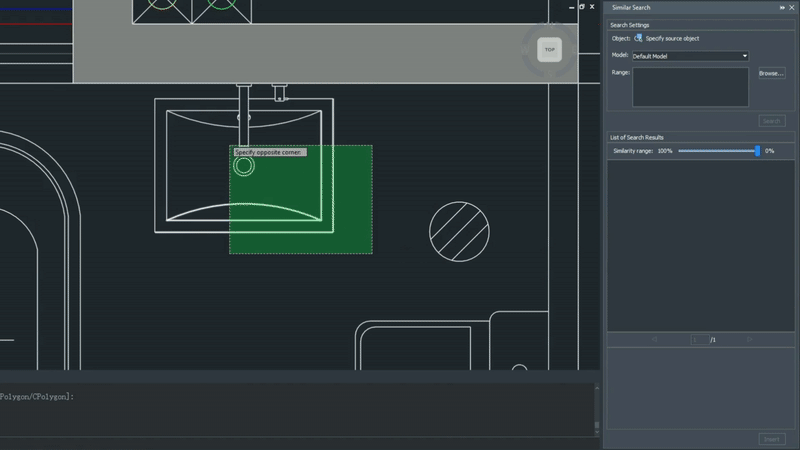Minimize the drawing viewport window
This screenshot has height=450, width=800.
[x=572, y=6]
